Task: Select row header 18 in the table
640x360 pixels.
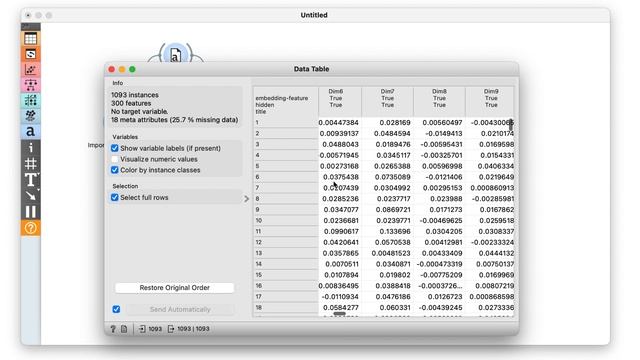Action: (285, 308)
